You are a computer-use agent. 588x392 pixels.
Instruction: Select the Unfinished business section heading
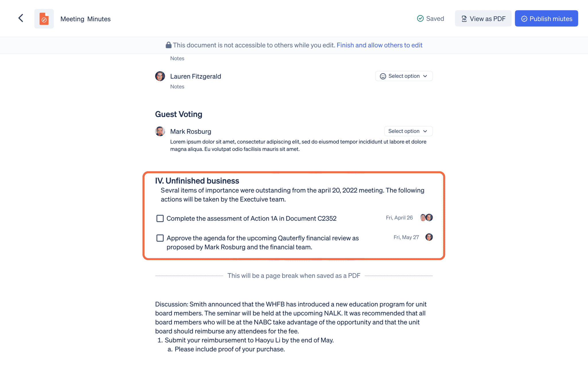197,181
